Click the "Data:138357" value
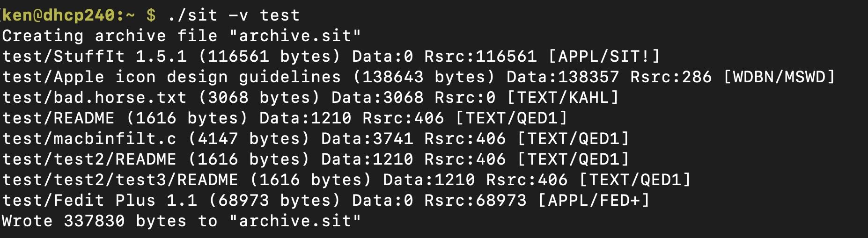Screen dimensions: 868x238 563,77
